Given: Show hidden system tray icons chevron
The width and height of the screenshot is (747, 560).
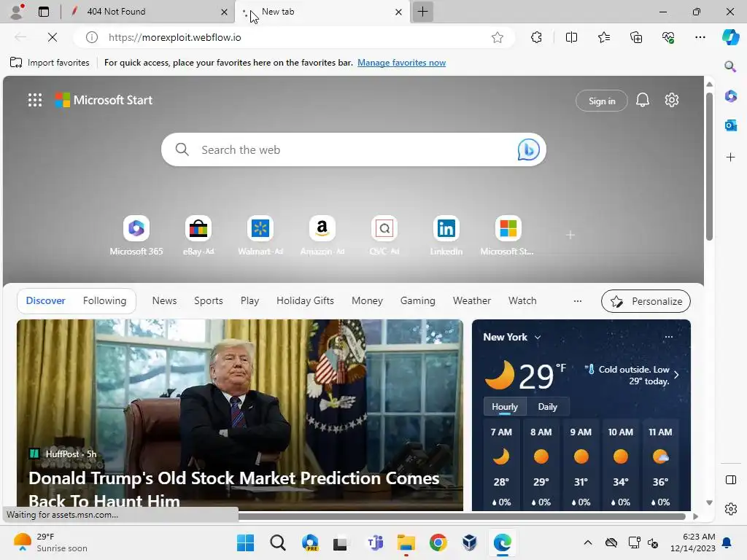Looking at the screenshot, I should pyautogui.click(x=588, y=542).
